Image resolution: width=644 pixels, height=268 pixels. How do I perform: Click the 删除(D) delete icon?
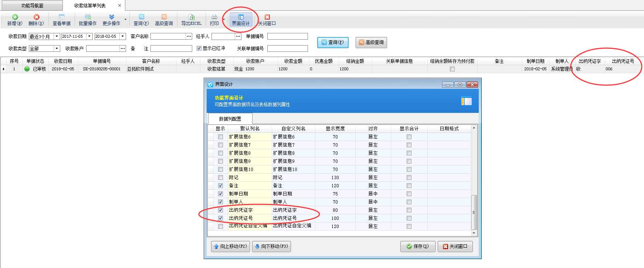[36, 17]
